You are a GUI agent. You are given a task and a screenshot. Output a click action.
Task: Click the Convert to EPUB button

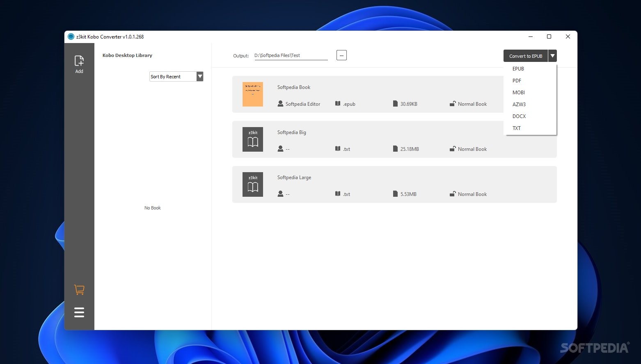tap(526, 56)
